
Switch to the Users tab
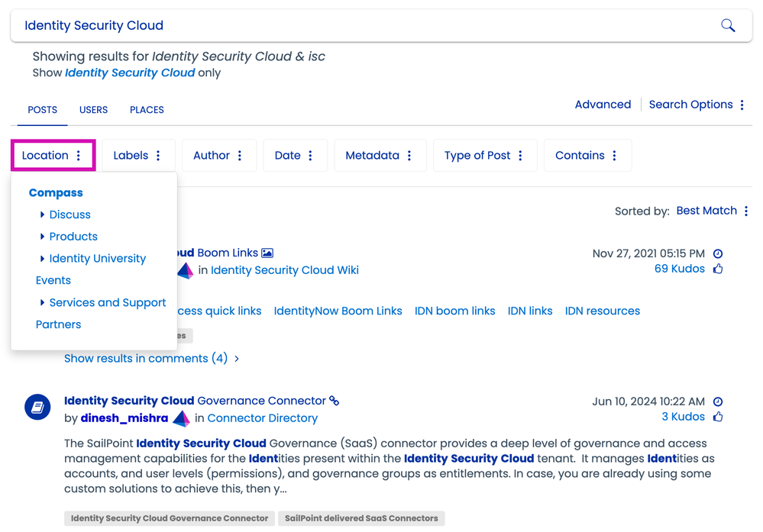(x=93, y=110)
